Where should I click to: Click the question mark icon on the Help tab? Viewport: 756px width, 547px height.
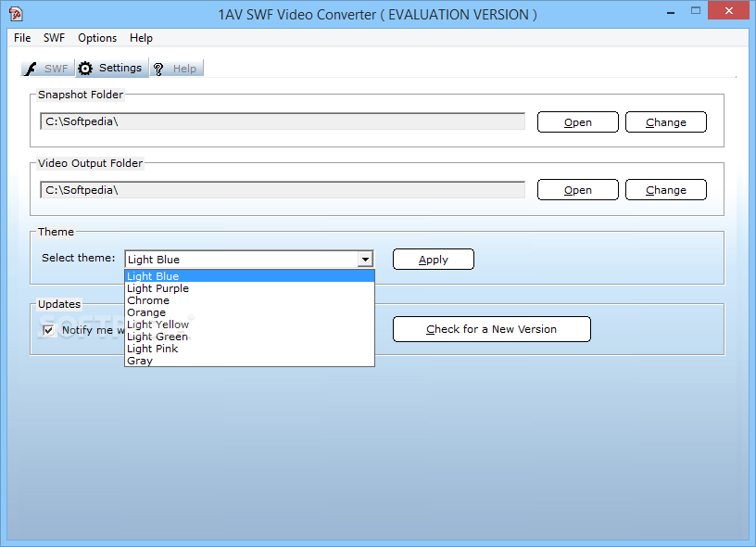tap(158, 69)
